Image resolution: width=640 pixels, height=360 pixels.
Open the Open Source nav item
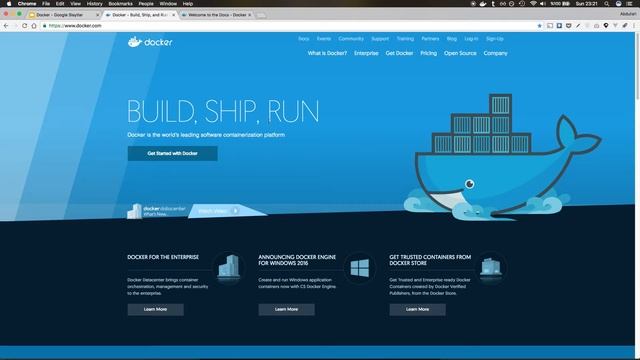pos(460,53)
